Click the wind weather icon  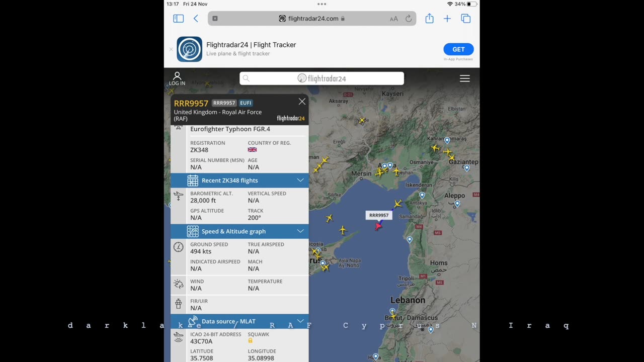click(x=179, y=284)
